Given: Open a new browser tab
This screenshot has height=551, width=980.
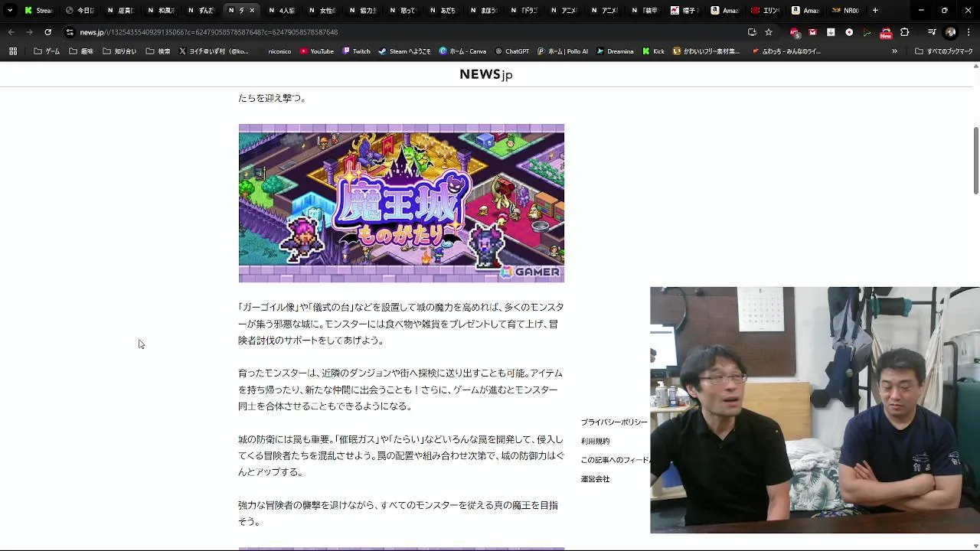Looking at the screenshot, I should 875,10.
